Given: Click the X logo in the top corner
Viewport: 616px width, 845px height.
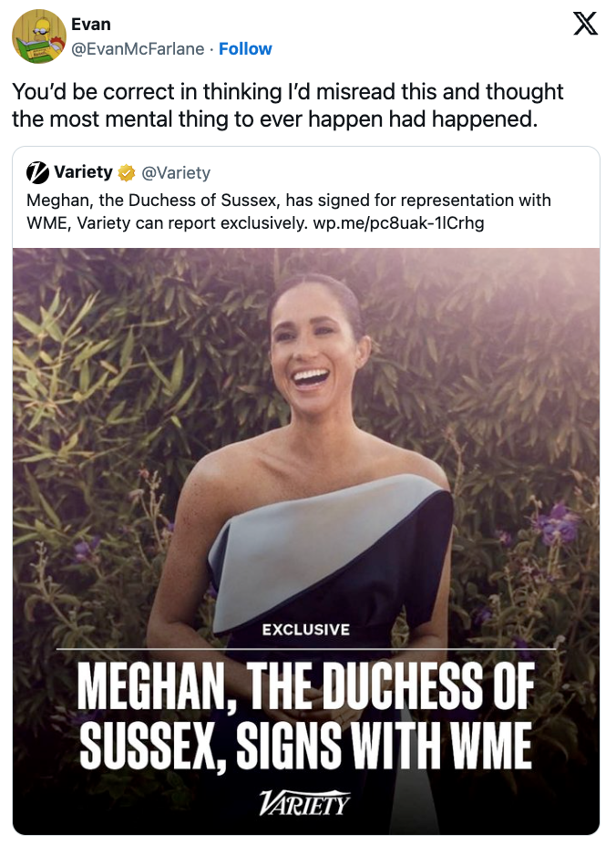Looking at the screenshot, I should click(x=586, y=25).
